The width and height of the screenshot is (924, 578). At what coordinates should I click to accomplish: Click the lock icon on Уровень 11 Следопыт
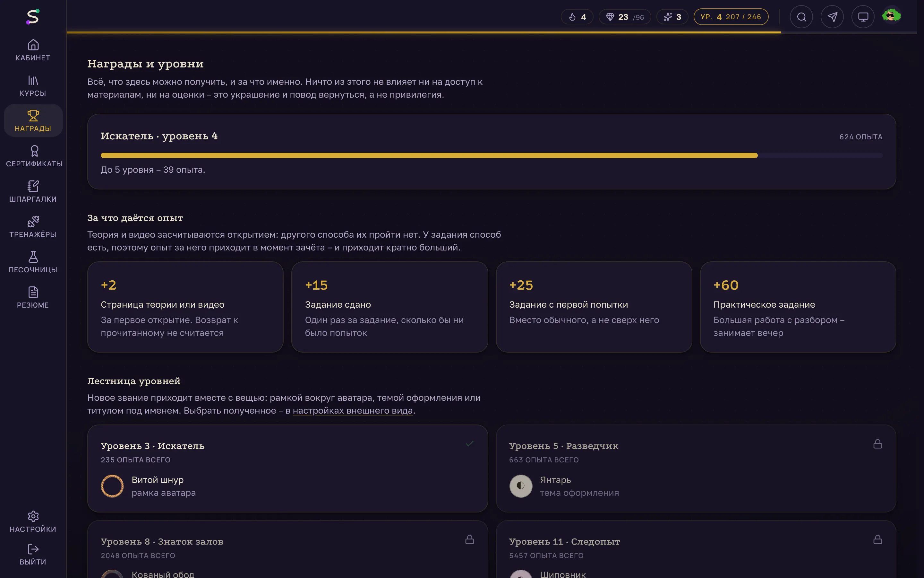[x=878, y=539]
